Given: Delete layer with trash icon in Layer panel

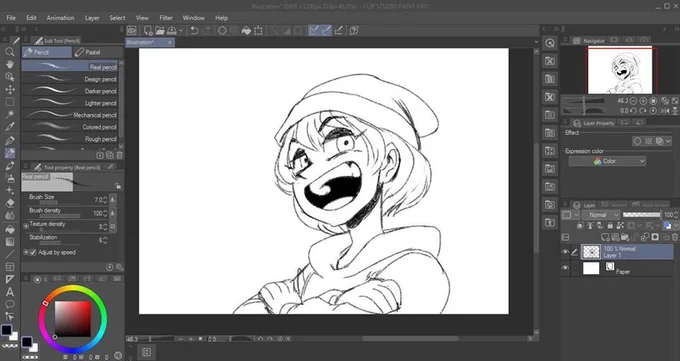Looking at the screenshot, I should [x=675, y=237].
